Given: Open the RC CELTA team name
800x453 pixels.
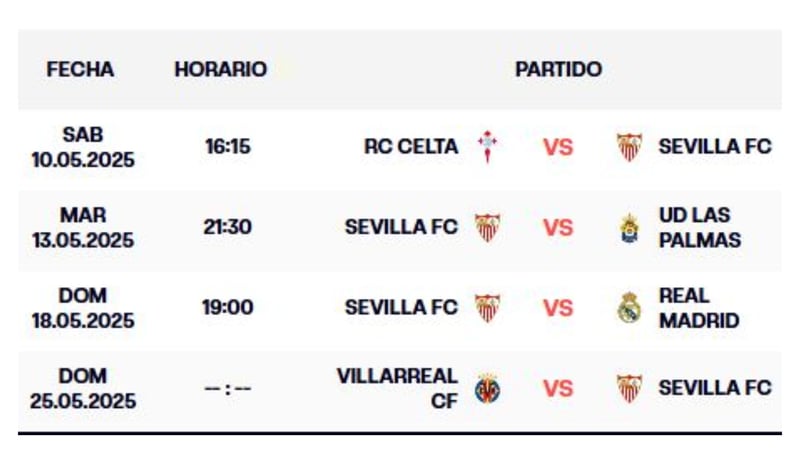Looking at the screenshot, I should click(411, 147).
